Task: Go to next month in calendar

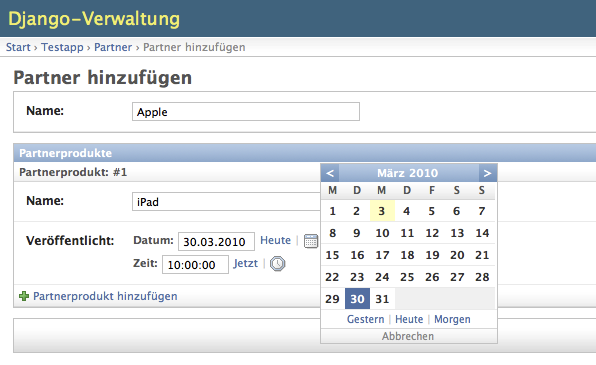Action: point(488,173)
